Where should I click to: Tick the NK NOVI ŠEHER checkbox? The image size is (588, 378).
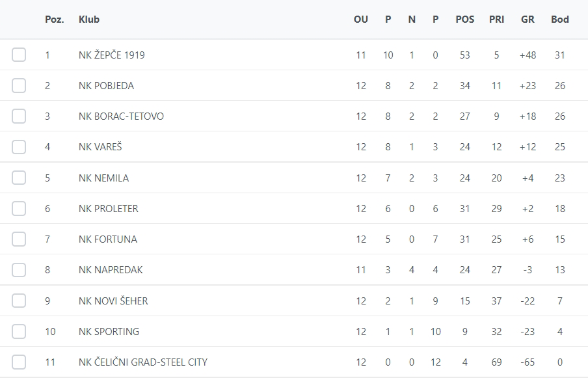tap(19, 301)
